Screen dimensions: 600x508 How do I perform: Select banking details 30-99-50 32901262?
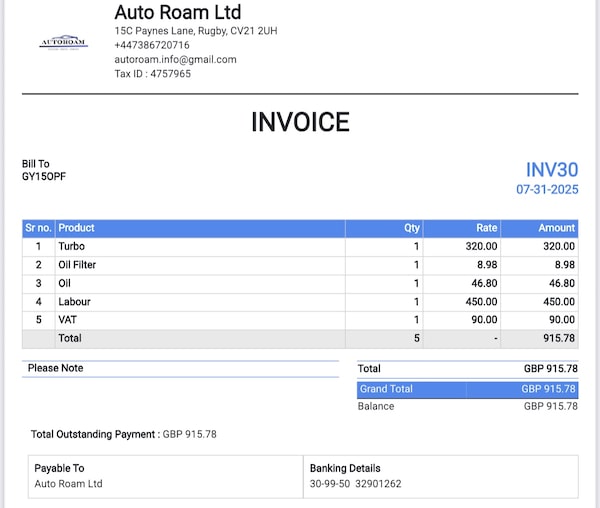[355, 484]
